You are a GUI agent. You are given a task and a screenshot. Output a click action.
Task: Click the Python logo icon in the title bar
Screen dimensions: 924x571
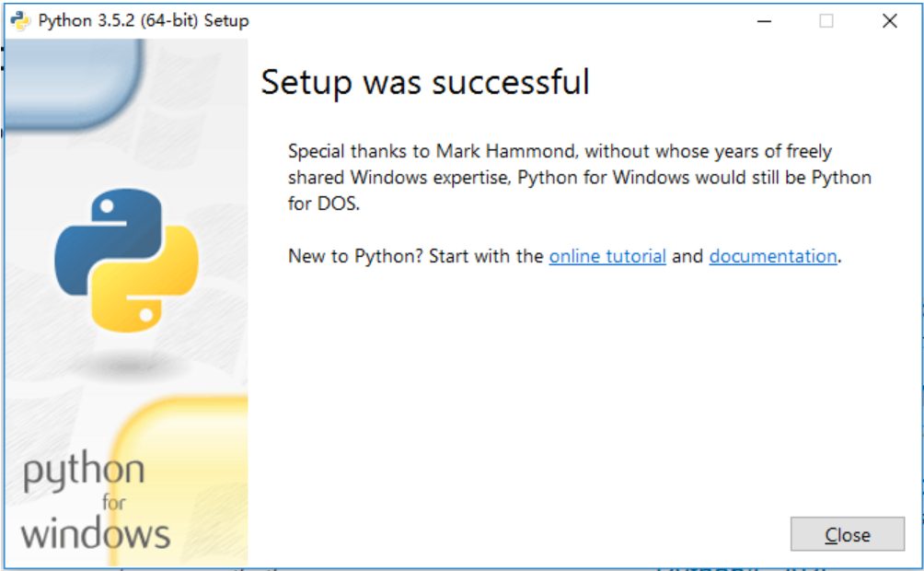[x=18, y=18]
